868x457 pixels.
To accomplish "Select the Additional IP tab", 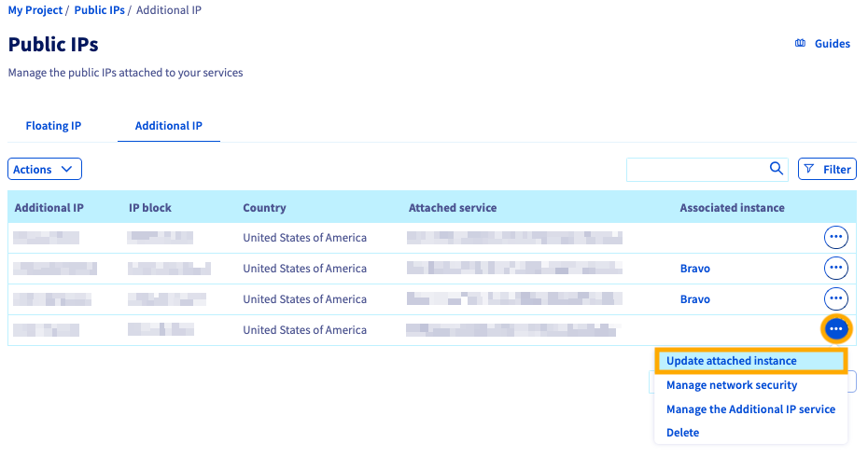I will 169,126.
